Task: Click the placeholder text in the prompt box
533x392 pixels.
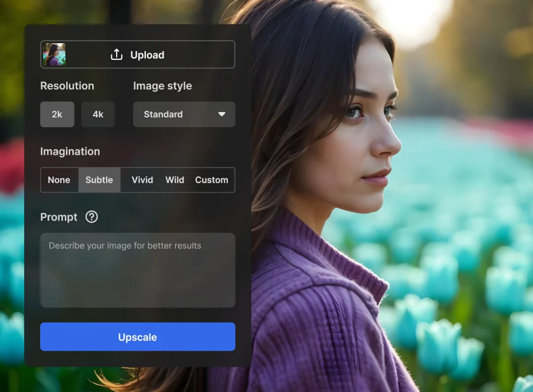Action: pos(124,245)
